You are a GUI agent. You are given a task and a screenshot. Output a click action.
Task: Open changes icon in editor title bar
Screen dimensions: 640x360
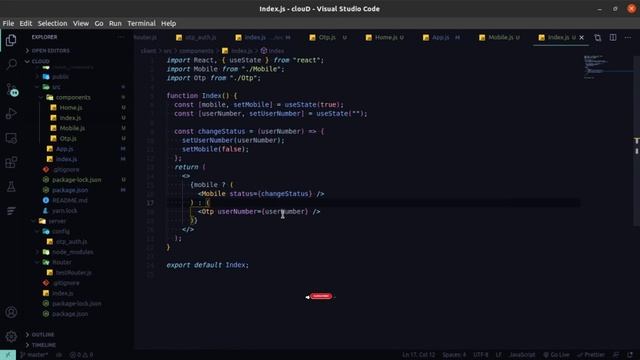(598, 38)
